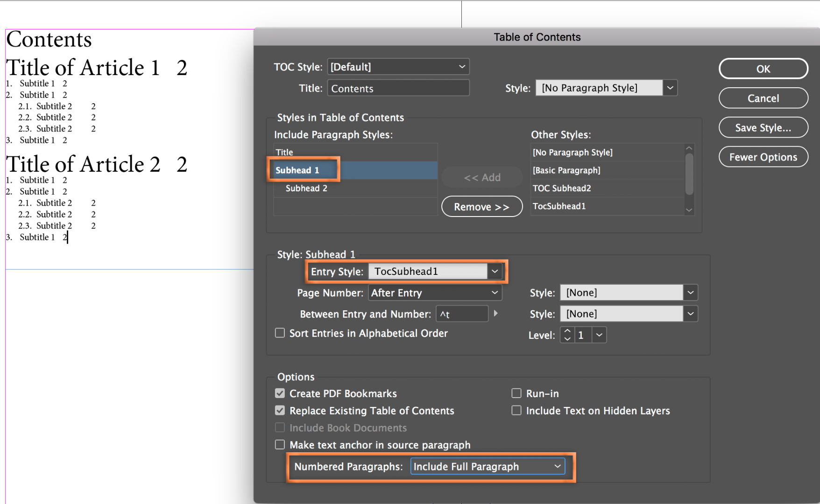
Task: Click the Save Style button
Action: pos(763,127)
